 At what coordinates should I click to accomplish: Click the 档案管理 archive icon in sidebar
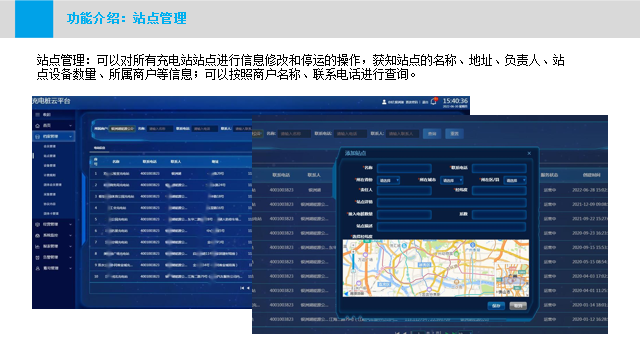click(x=38, y=136)
